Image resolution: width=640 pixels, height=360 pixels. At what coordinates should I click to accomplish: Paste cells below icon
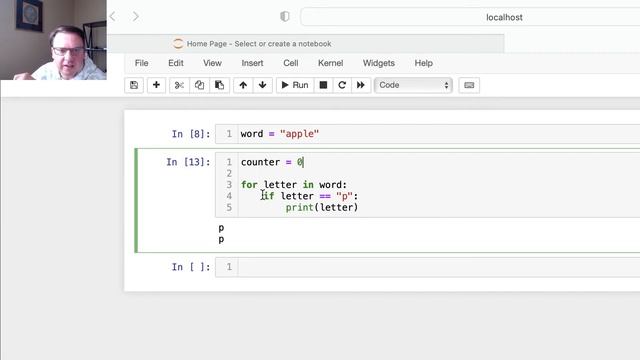point(219,85)
